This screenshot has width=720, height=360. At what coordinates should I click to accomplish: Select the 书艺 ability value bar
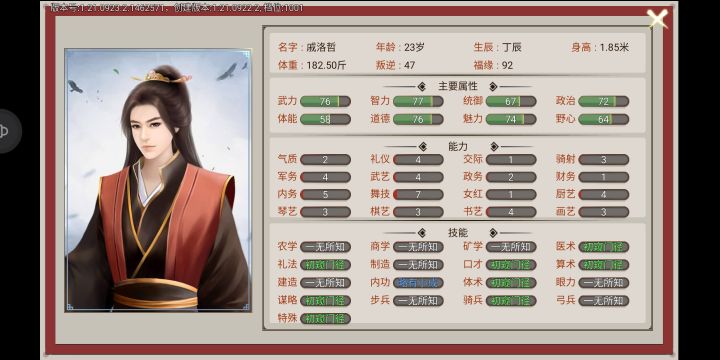pyautogui.click(x=511, y=212)
